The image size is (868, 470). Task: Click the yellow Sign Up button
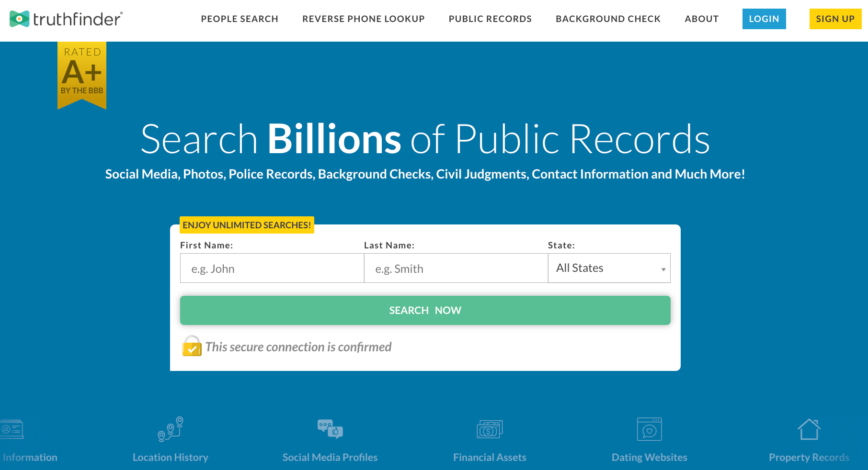coord(835,19)
